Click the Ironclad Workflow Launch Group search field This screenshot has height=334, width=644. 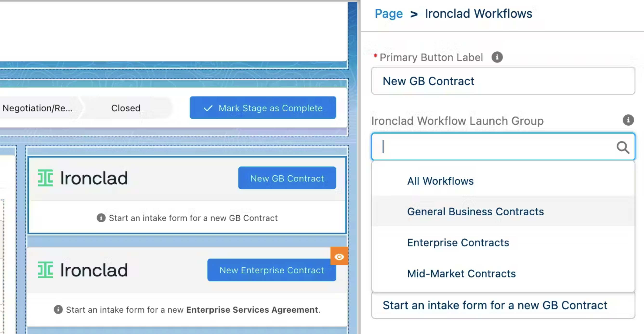(x=503, y=147)
